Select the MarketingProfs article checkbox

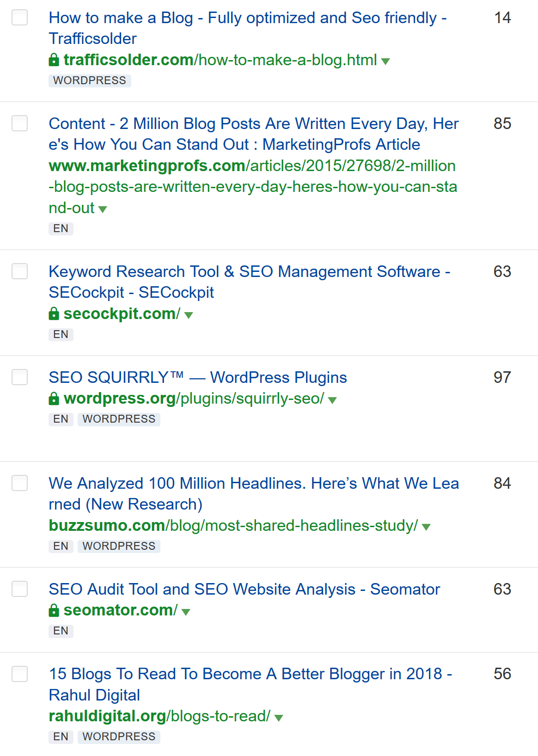click(19, 123)
